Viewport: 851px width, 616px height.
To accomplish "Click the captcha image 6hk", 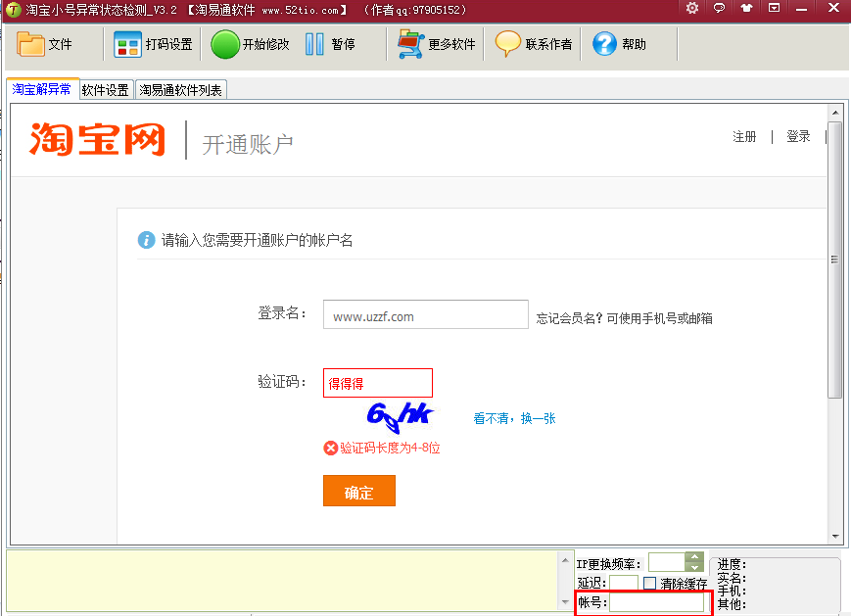I will pyautogui.click(x=400, y=417).
